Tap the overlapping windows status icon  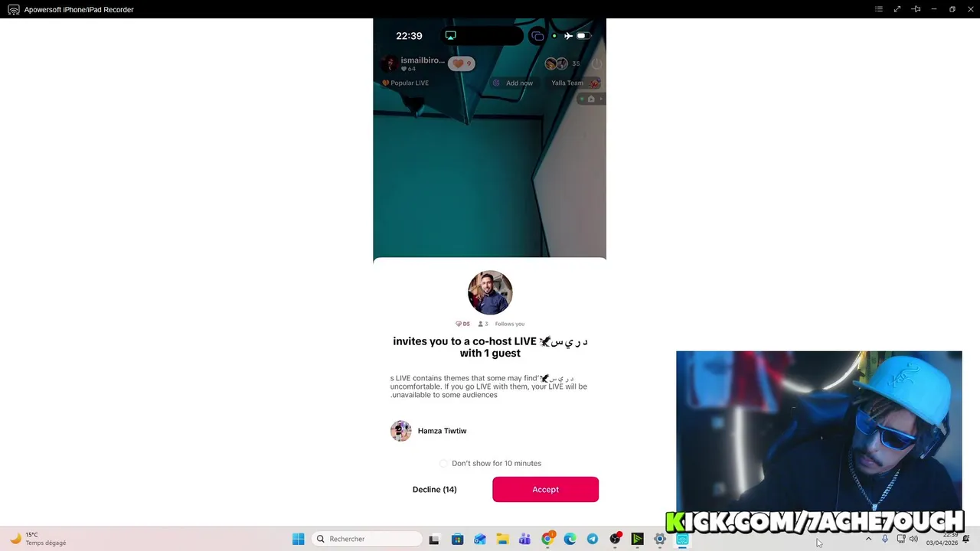(x=537, y=36)
